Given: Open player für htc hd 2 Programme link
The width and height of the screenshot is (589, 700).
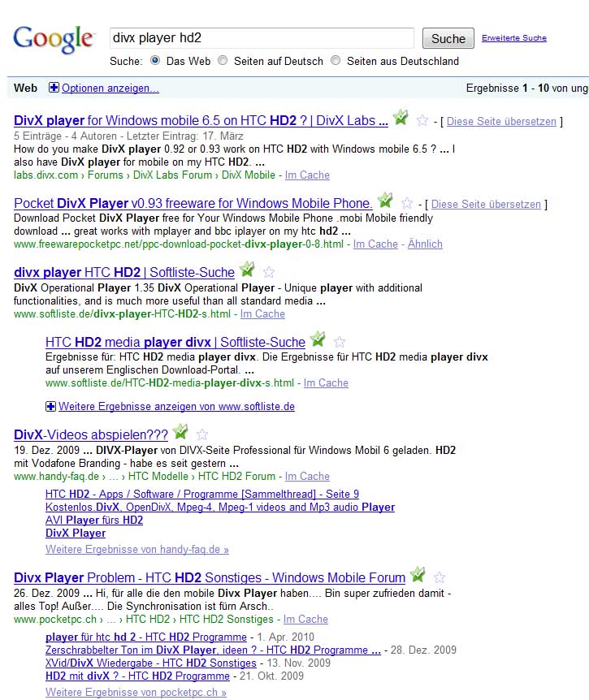Looking at the screenshot, I should (x=146, y=637).
